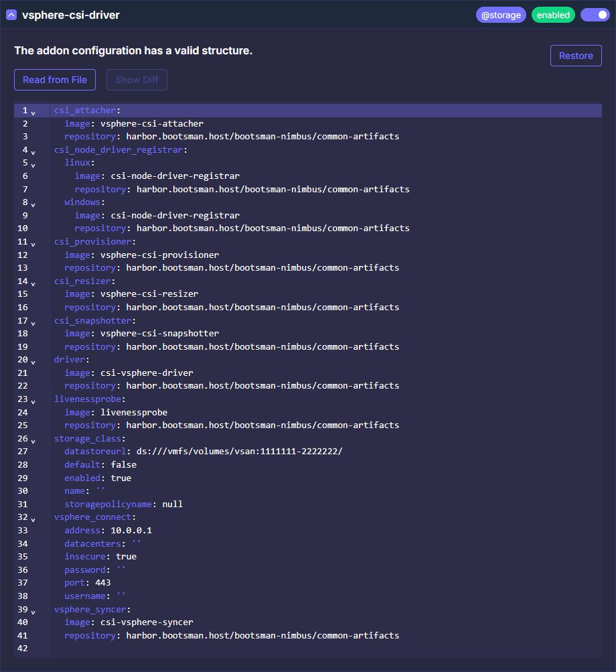Collapse the driver section on line 20
Screen dimensions: 616x672
tap(33, 361)
